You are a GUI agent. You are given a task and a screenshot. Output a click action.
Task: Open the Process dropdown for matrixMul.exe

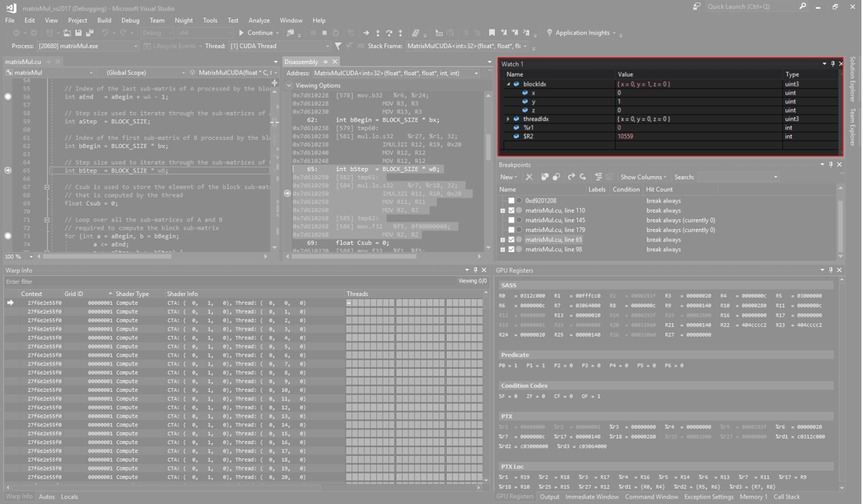[x=135, y=46]
